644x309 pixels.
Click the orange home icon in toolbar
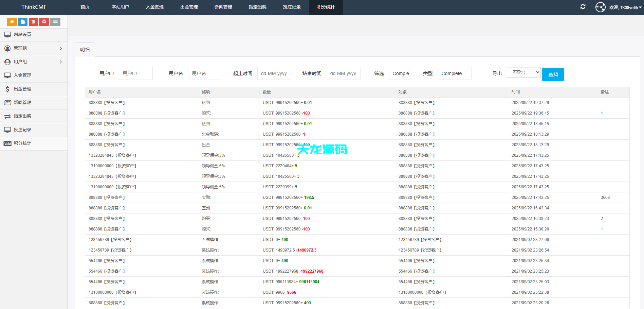[12, 21]
